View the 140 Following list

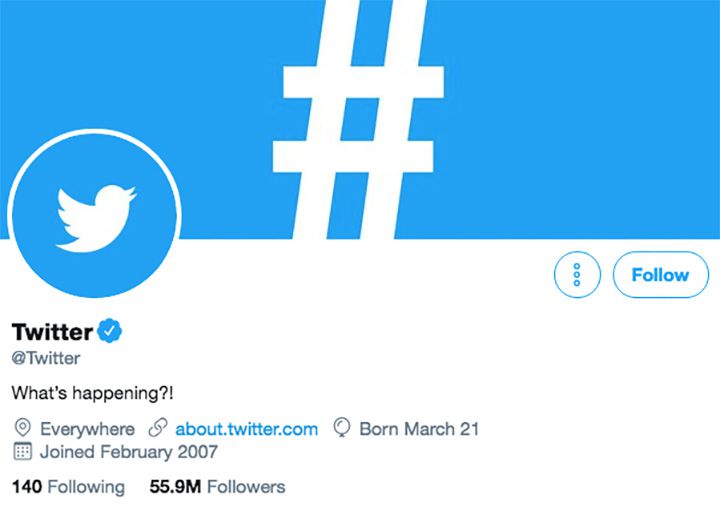[x=68, y=487]
